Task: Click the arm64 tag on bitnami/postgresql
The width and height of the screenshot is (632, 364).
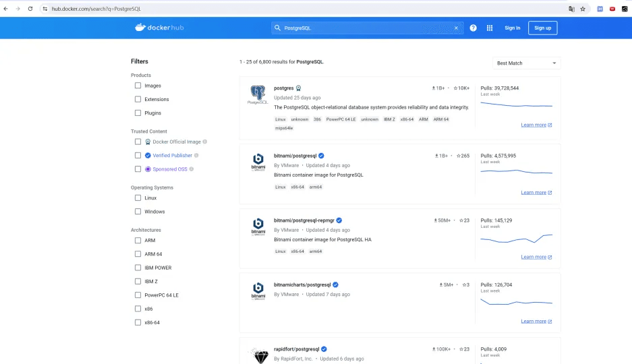Action: pyautogui.click(x=316, y=187)
